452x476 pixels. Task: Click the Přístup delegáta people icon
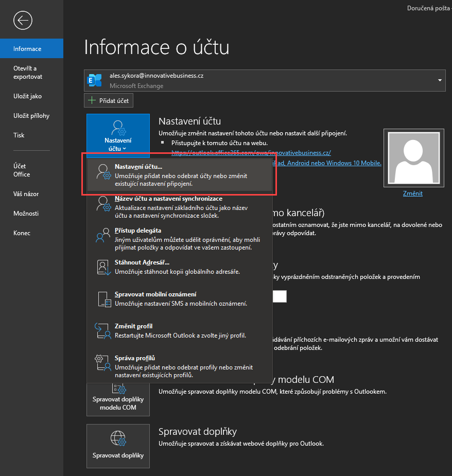point(103,235)
